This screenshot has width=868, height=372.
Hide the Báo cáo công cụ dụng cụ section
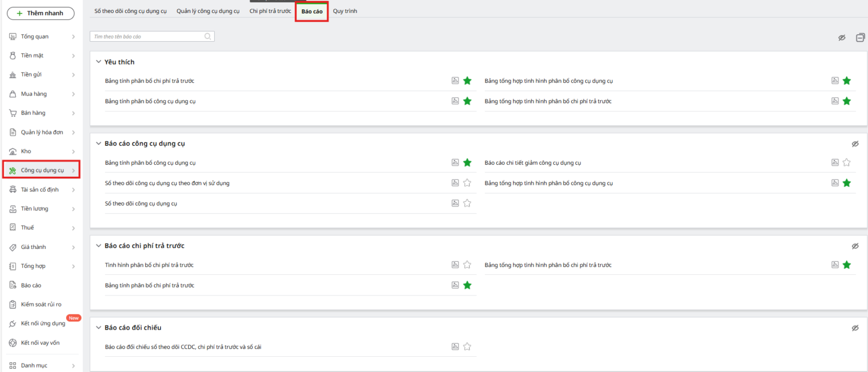[855, 144]
